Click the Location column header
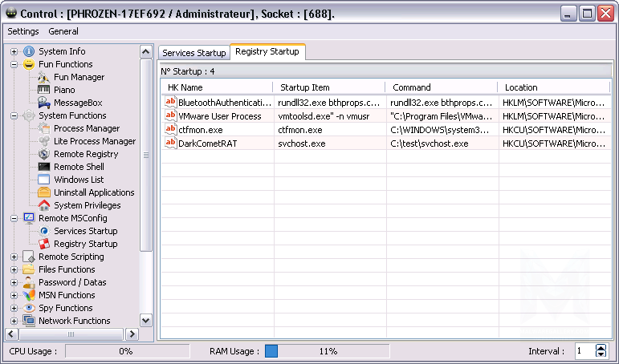The width and height of the screenshot is (619, 364). point(554,87)
